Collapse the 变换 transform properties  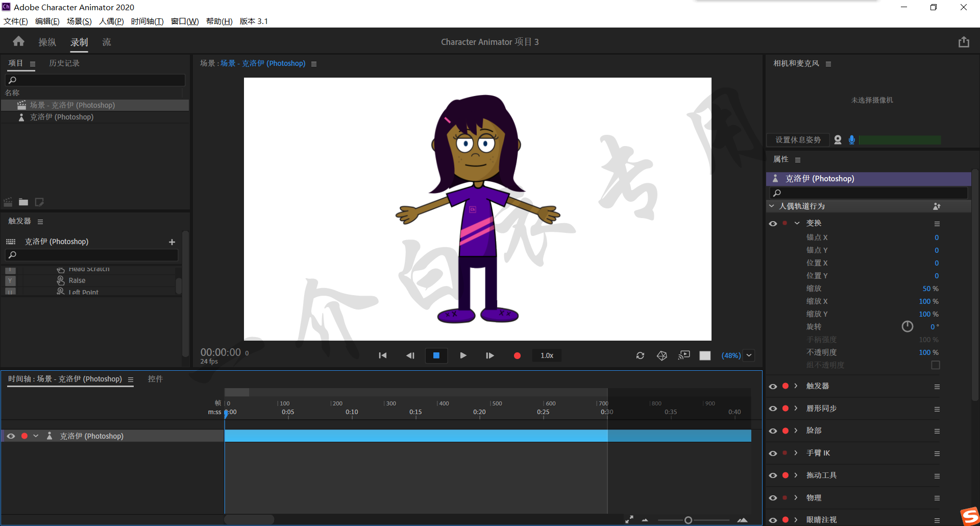tap(797, 223)
